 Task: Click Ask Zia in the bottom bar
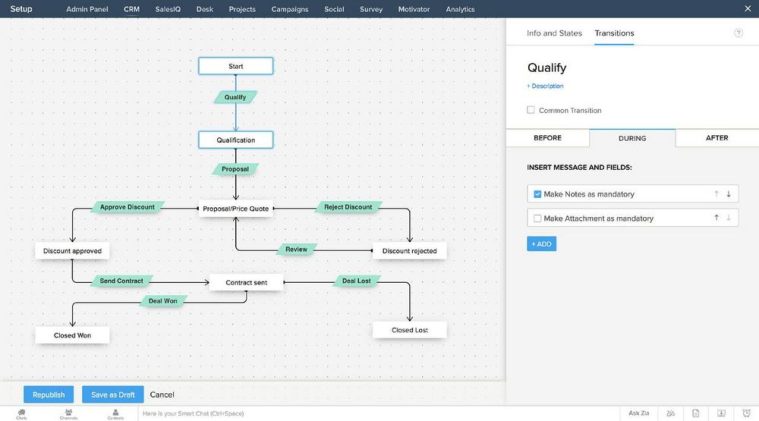639,413
